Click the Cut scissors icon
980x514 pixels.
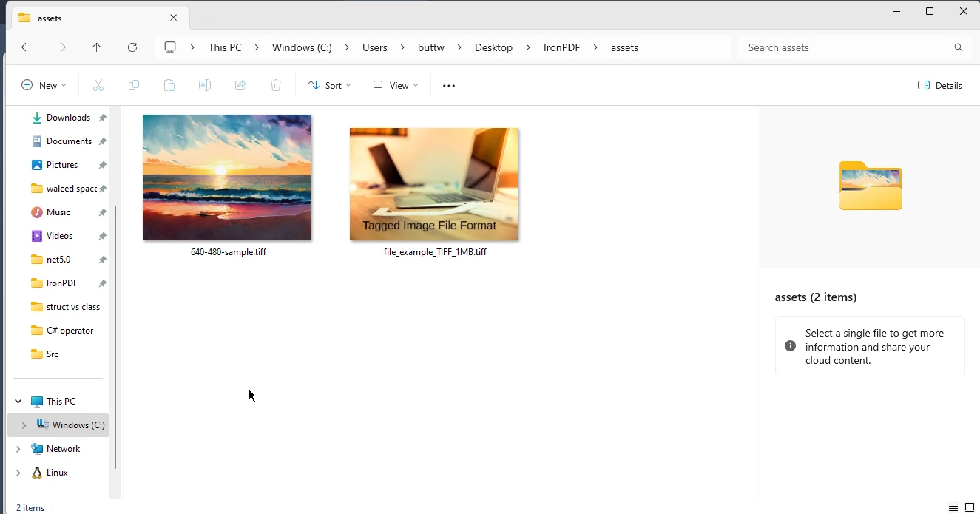click(x=98, y=86)
